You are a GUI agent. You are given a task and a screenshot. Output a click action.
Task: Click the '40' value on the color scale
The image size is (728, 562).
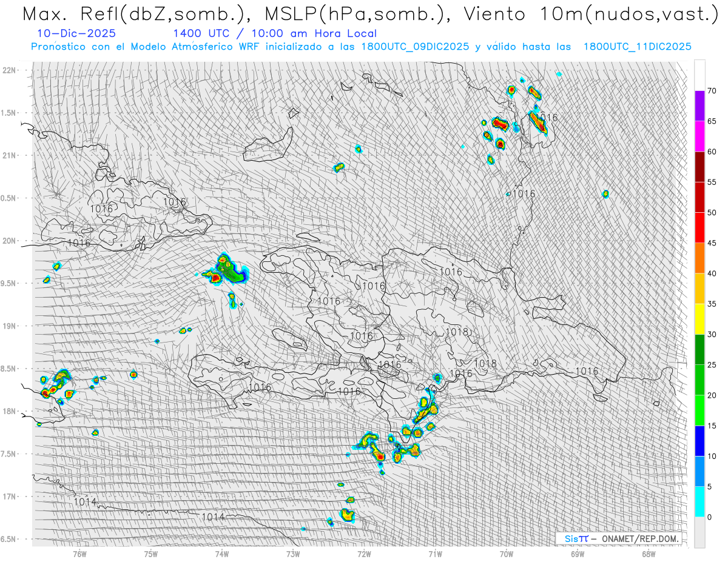pos(712,273)
